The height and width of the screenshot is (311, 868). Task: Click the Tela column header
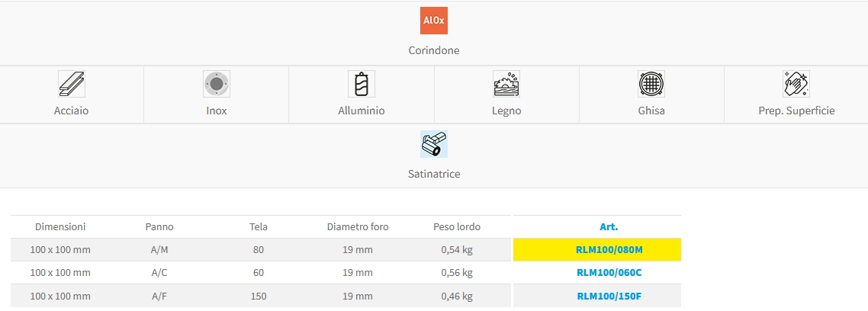coord(259,226)
